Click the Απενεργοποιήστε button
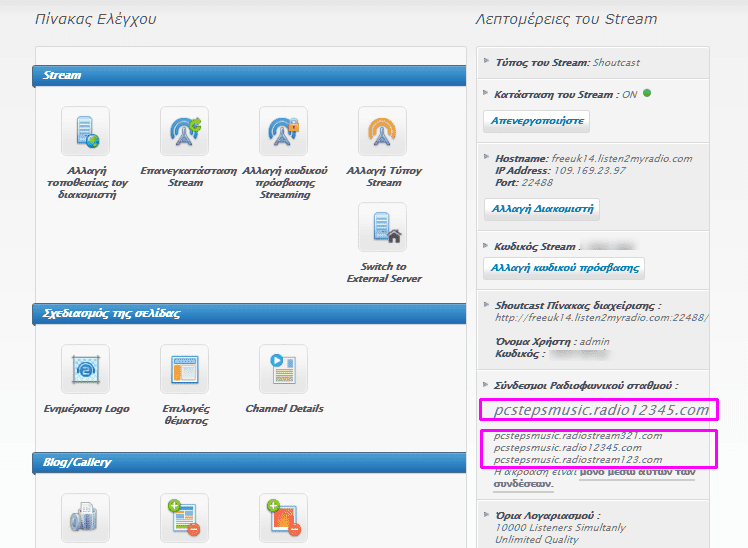Image resolution: width=748 pixels, height=548 pixels. [537, 121]
